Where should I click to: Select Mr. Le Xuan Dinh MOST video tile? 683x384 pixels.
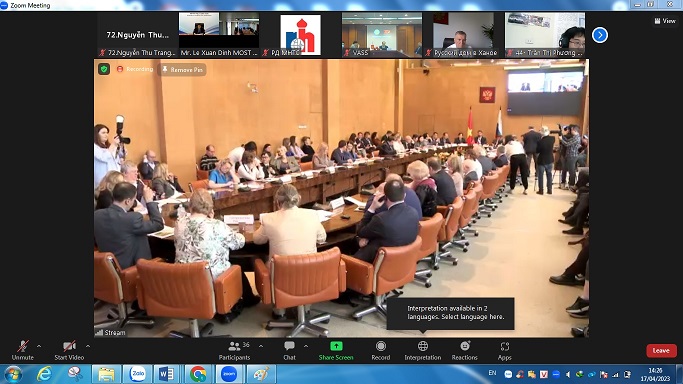(219, 35)
